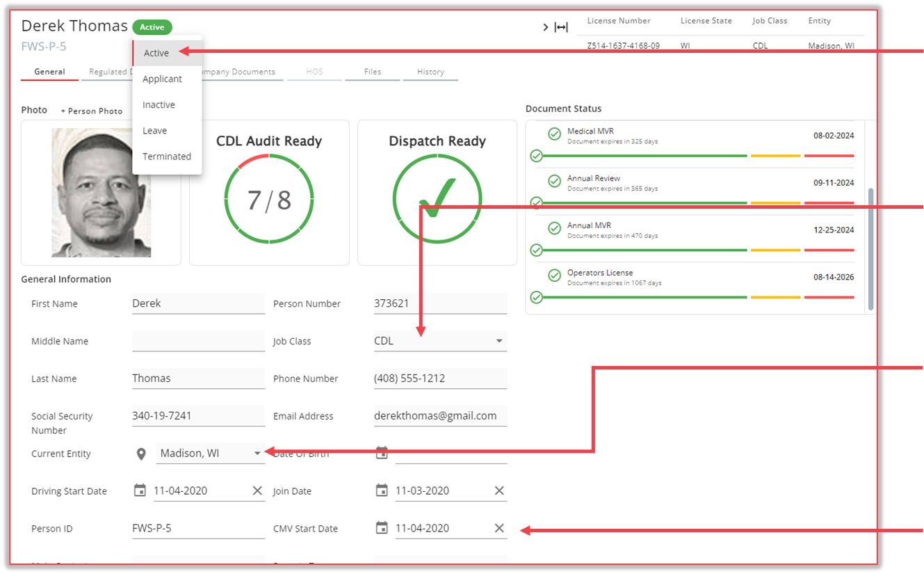Viewport: 924px width, 574px height.
Task: Click the green check icon beside Medical MVR
Action: 554,134
